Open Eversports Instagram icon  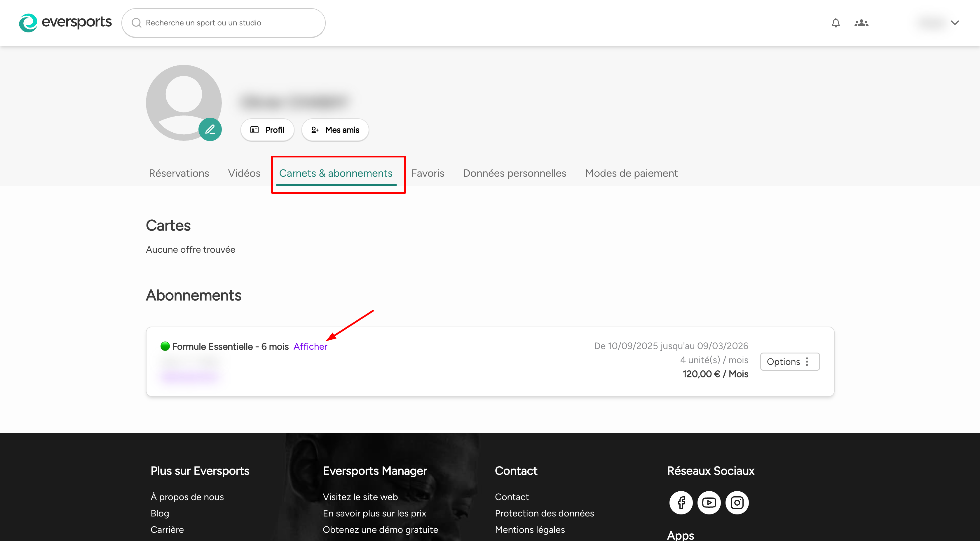point(737,502)
